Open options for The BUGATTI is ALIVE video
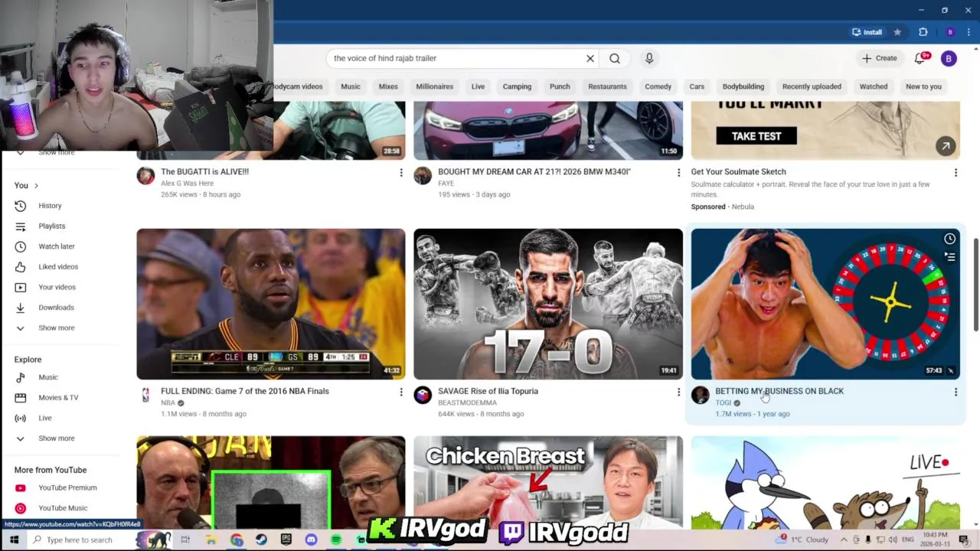Image resolution: width=980 pixels, height=551 pixels. pos(400,173)
